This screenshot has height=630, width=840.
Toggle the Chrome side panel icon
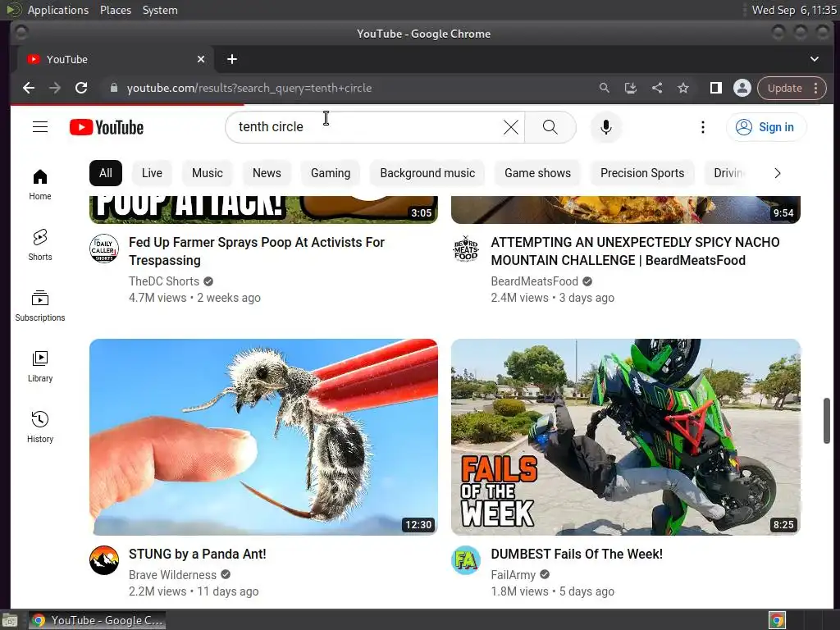[715, 88]
